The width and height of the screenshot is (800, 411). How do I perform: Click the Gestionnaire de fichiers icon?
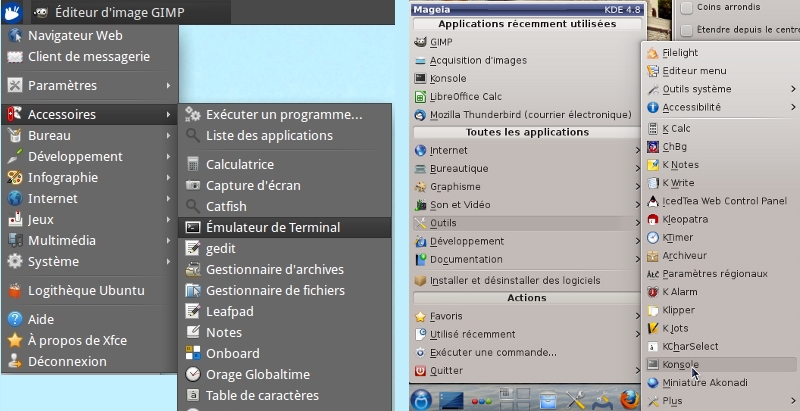click(193, 290)
